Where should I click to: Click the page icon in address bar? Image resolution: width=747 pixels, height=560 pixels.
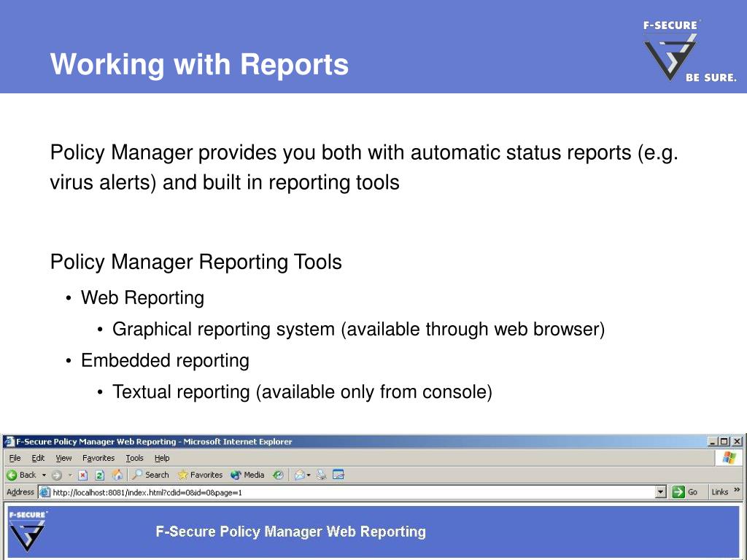(x=44, y=492)
